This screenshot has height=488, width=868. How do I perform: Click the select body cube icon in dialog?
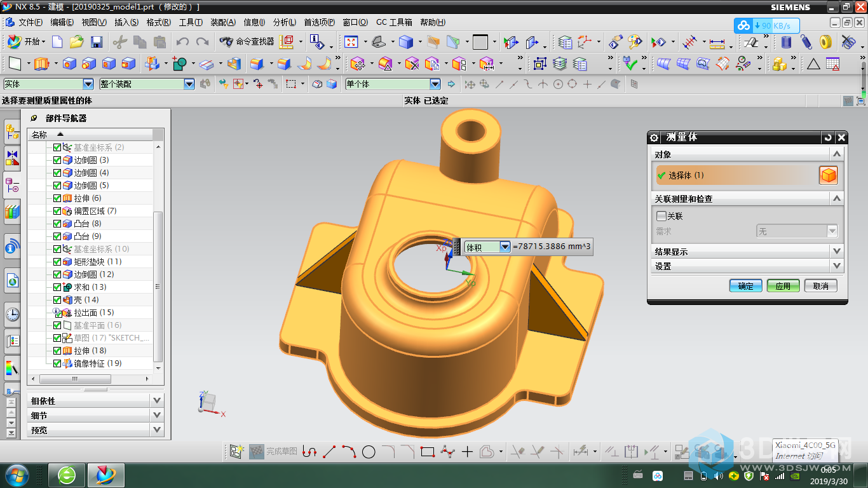pyautogui.click(x=828, y=175)
